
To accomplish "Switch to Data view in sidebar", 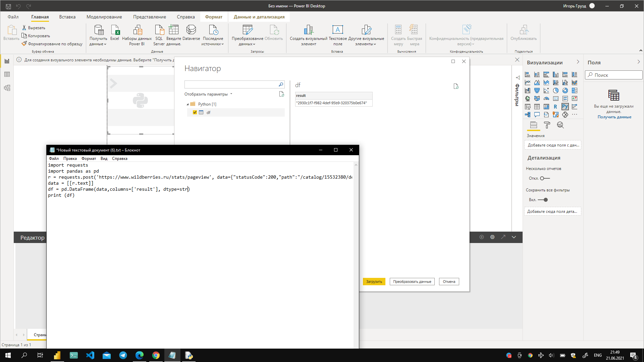I will [7, 74].
